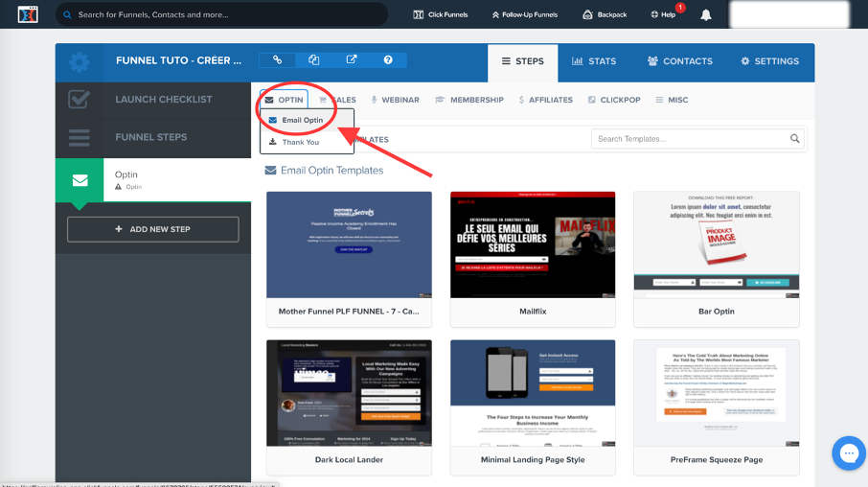This screenshot has height=487, width=868.
Task: Select the Mother Funnel PLF FUNNEL template thumbnail
Action: [x=349, y=244]
